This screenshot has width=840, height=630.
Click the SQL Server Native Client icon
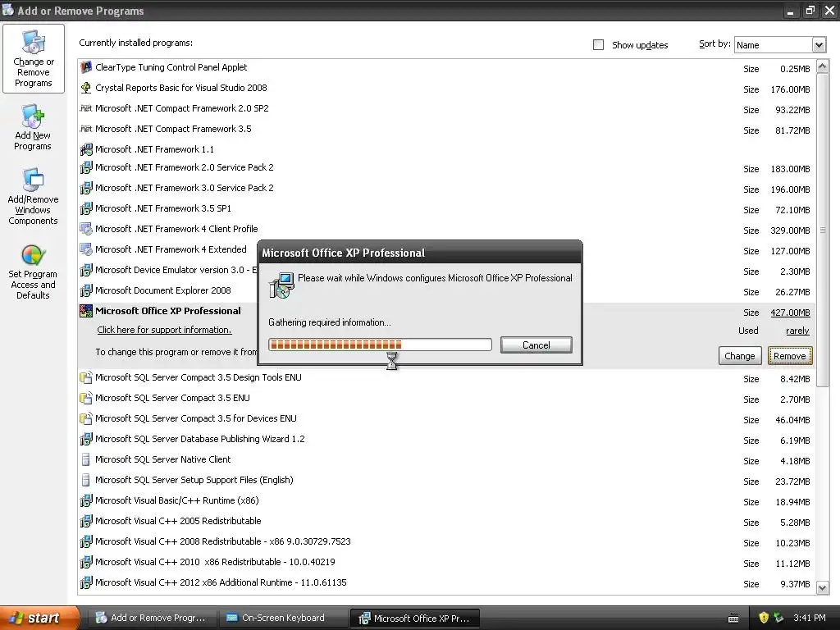click(x=85, y=459)
